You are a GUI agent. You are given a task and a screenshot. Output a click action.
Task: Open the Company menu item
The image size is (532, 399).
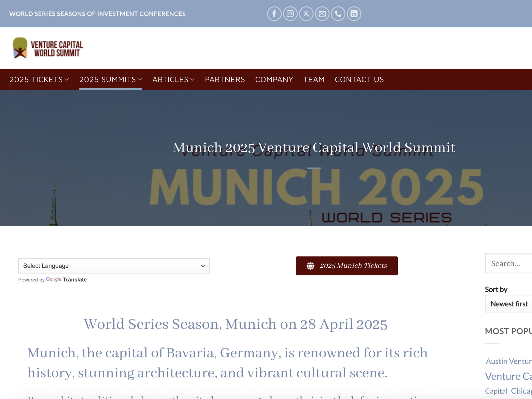[274, 80]
